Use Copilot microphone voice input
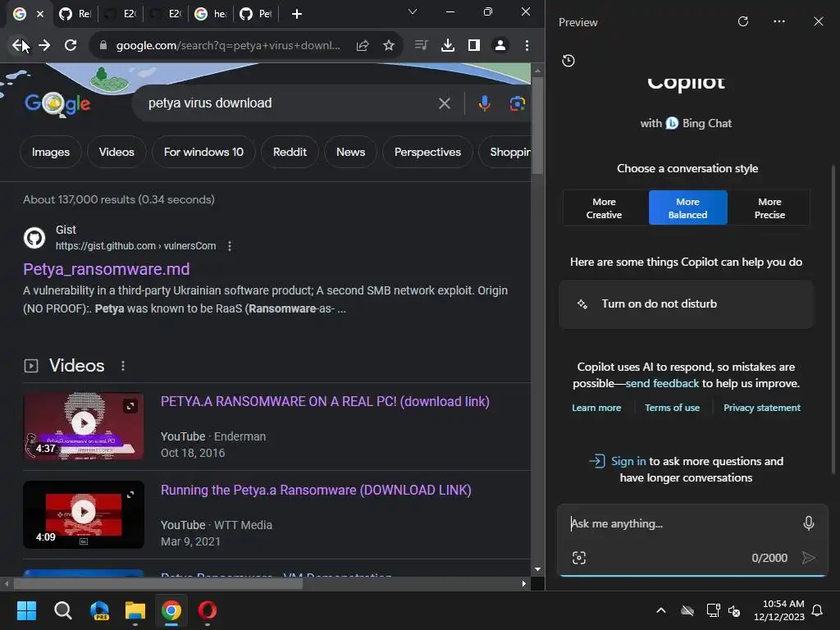 [x=808, y=523]
